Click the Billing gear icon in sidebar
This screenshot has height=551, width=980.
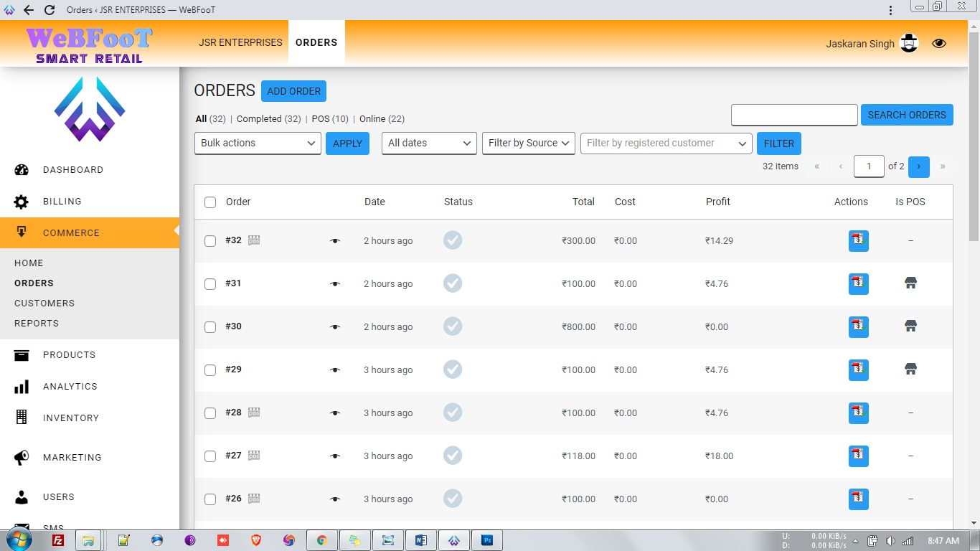coord(22,202)
